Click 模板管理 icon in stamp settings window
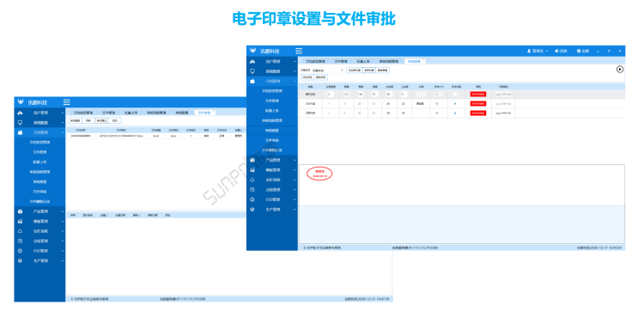 point(252,170)
